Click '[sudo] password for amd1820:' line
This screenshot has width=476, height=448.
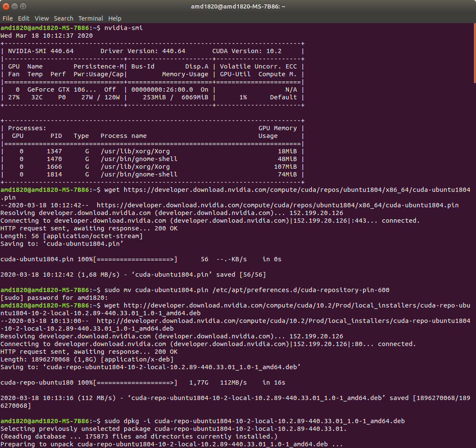pyautogui.click(x=54, y=298)
